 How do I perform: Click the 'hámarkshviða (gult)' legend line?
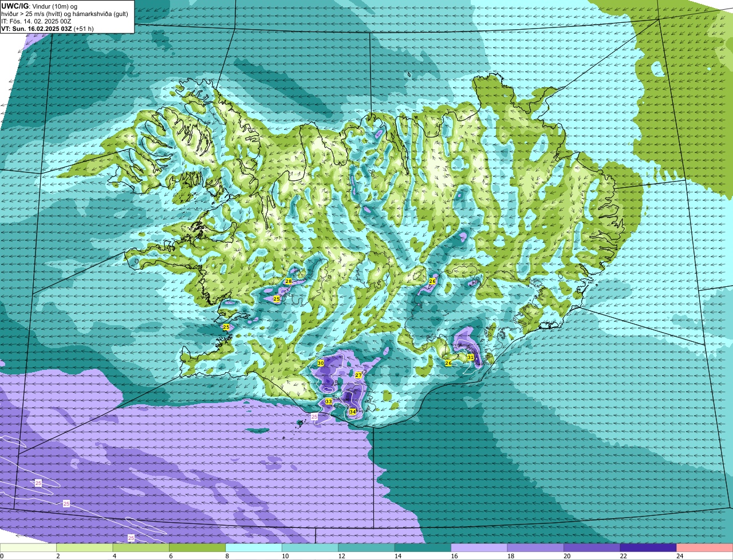click(101, 14)
